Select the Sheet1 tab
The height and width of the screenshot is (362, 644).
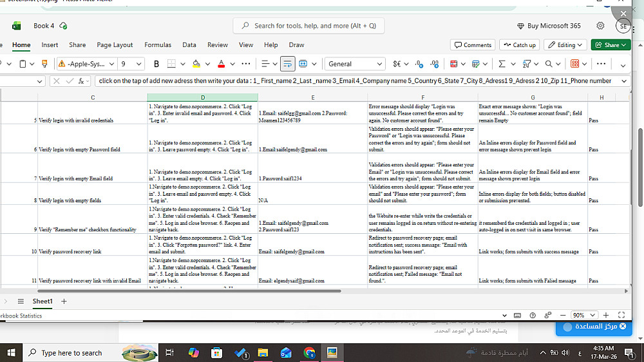coord(43,301)
